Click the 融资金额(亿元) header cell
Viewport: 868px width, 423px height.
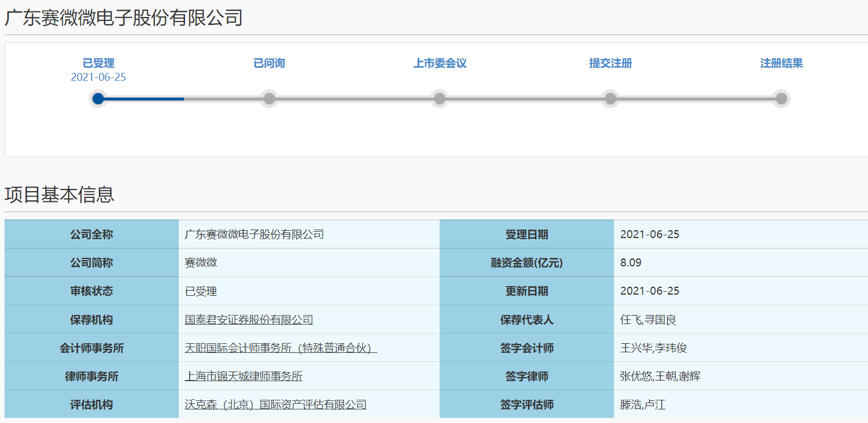click(527, 262)
